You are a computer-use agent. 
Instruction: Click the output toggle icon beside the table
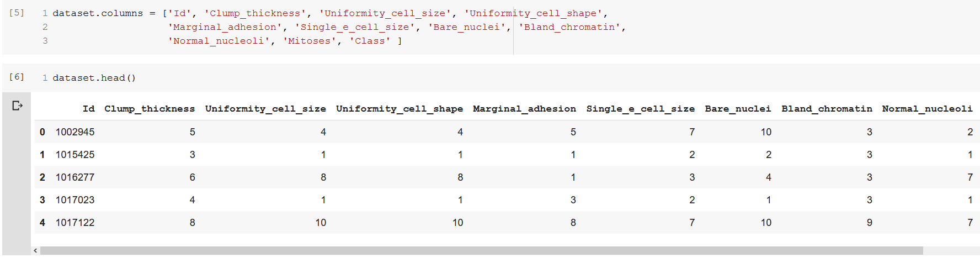17,106
